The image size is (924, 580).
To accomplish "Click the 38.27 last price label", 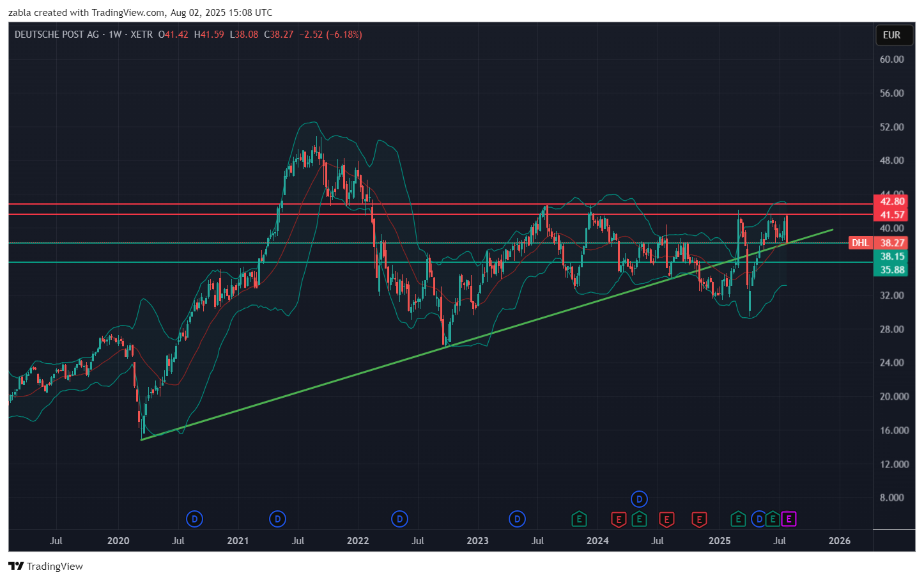I will [x=892, y=243].
